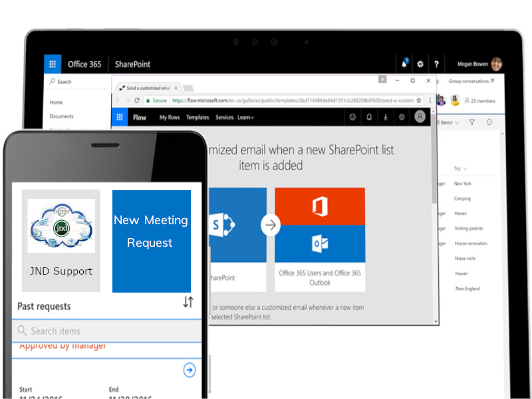View the 23 members list

click(x=479, y=101)
